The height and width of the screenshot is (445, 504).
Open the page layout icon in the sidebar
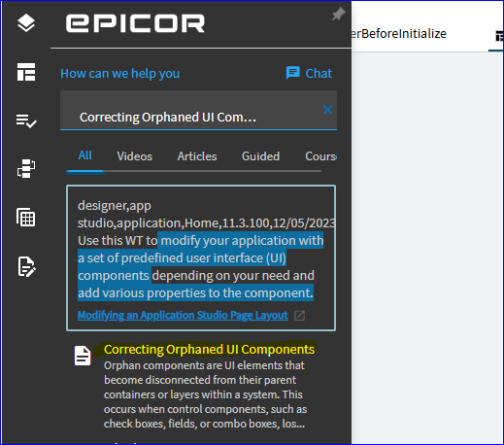(x=26, y=72)
